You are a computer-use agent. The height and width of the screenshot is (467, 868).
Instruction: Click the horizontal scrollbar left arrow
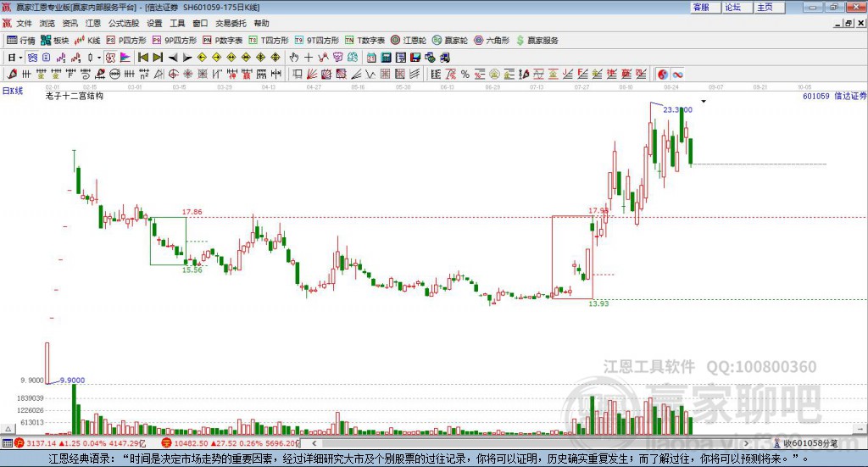[314, 443]
